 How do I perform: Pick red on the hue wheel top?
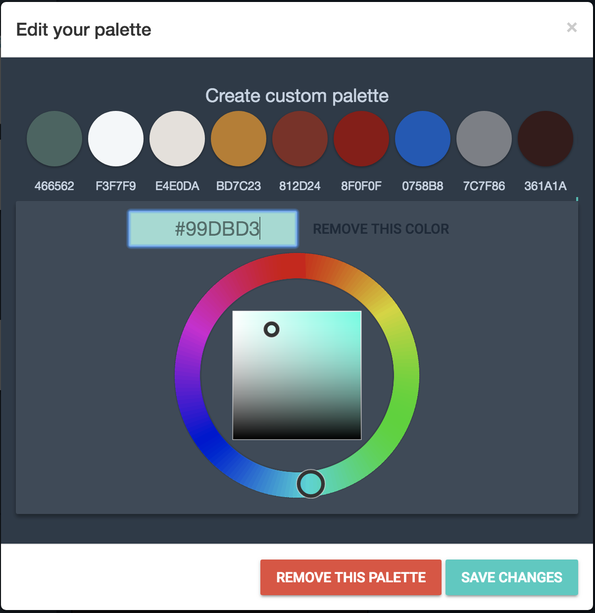(297, 266)
